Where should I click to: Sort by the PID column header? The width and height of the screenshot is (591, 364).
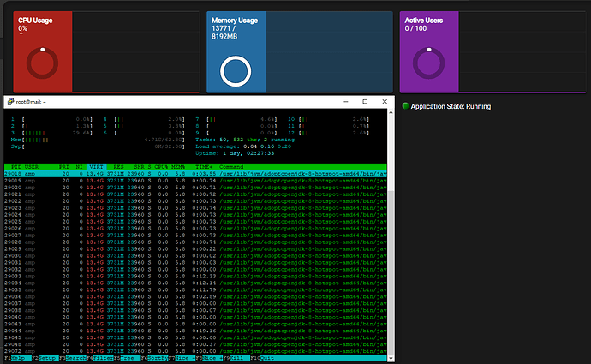(16, 167)
